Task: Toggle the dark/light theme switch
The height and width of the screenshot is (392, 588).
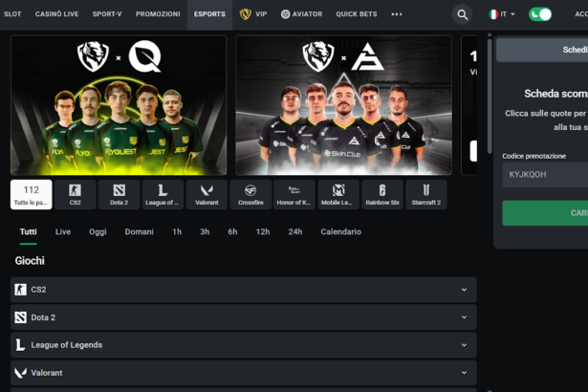Action: click(540, 14)
